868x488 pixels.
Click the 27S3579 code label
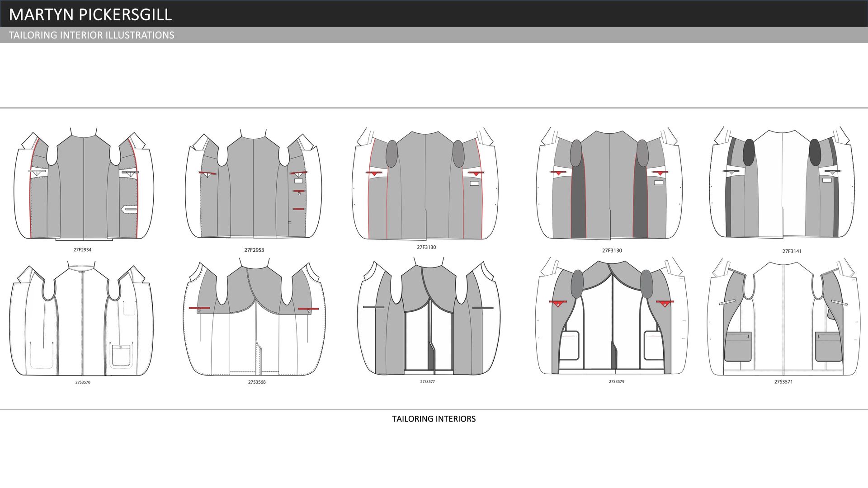coord(616,382)
